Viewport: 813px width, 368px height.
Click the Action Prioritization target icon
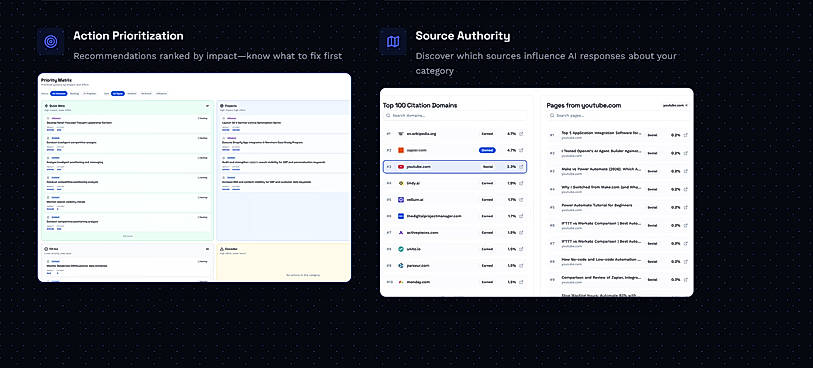(50, 41)
